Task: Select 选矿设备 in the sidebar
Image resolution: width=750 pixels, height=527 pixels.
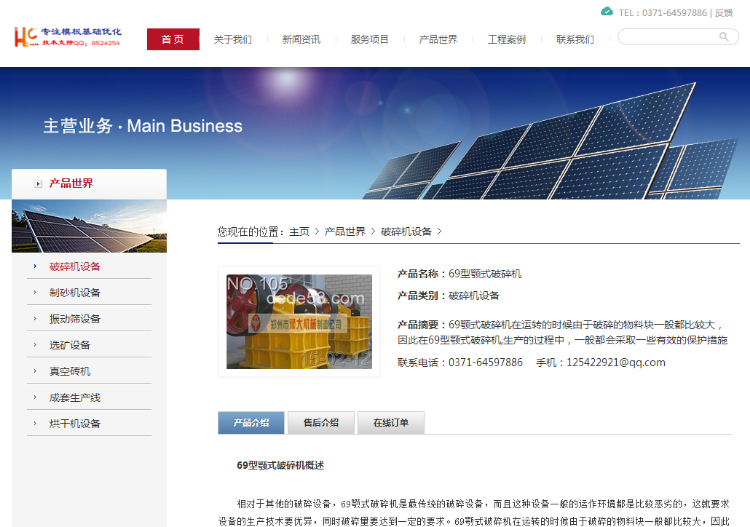Action: coord(70,345)
